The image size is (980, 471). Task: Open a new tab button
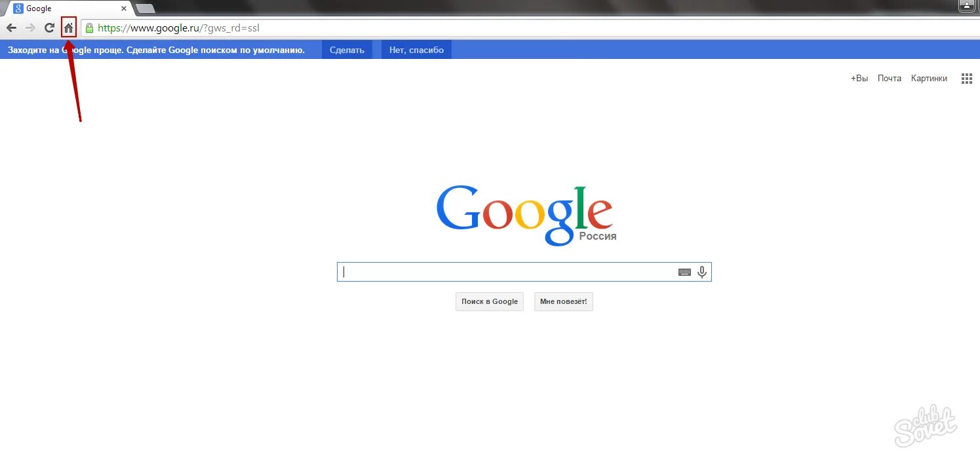click(146, 9)
